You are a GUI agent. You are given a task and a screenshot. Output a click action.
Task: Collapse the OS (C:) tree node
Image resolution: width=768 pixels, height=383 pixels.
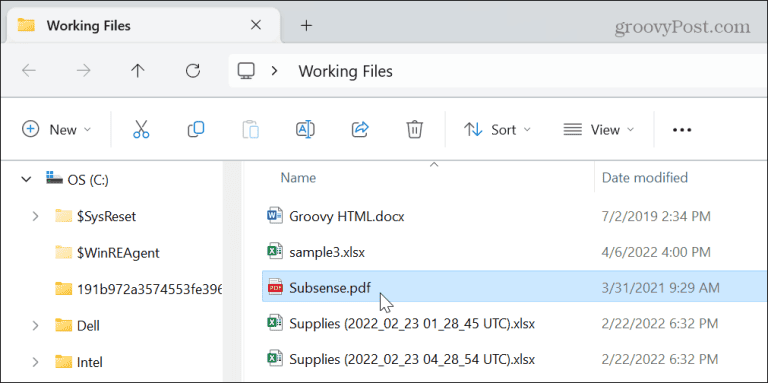tap(26, 180)
